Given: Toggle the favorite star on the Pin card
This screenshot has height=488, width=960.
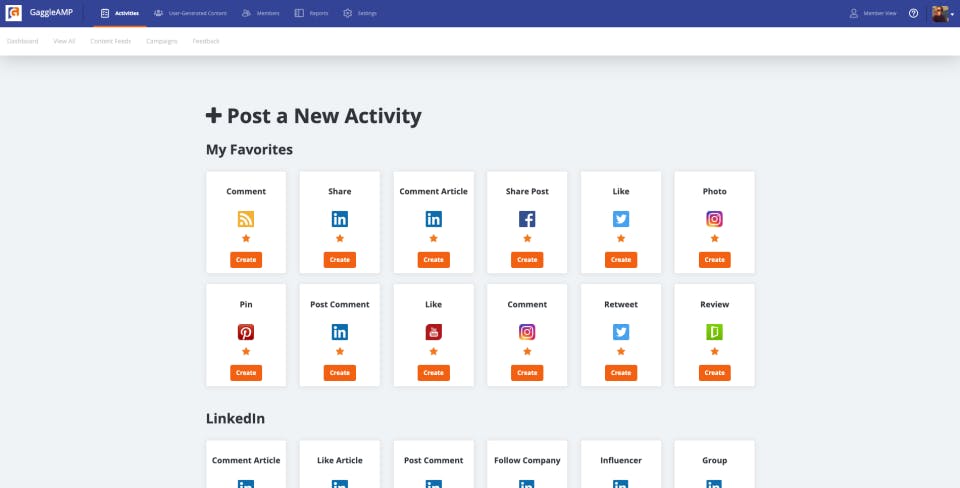Looking at the screenshot, I should 246,351.
